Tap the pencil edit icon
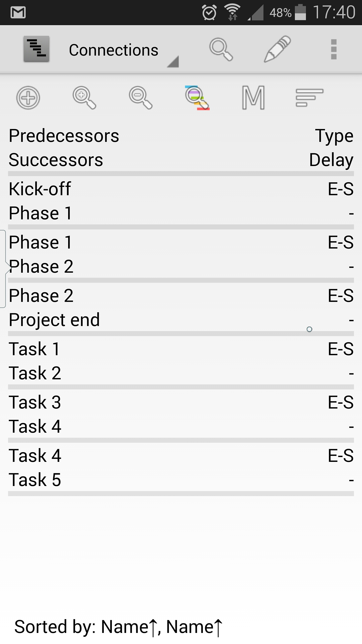Image resolution: width=362 pixels, height=644 pixels. [x=277, y=49]
